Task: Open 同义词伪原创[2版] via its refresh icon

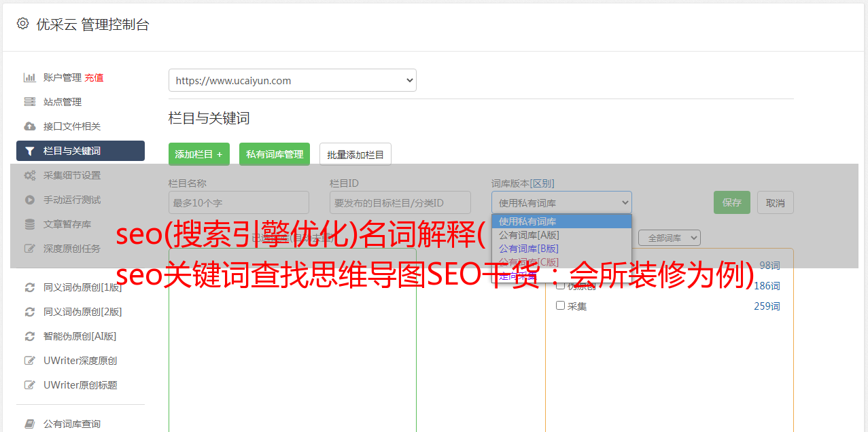Action: (30, 312)
